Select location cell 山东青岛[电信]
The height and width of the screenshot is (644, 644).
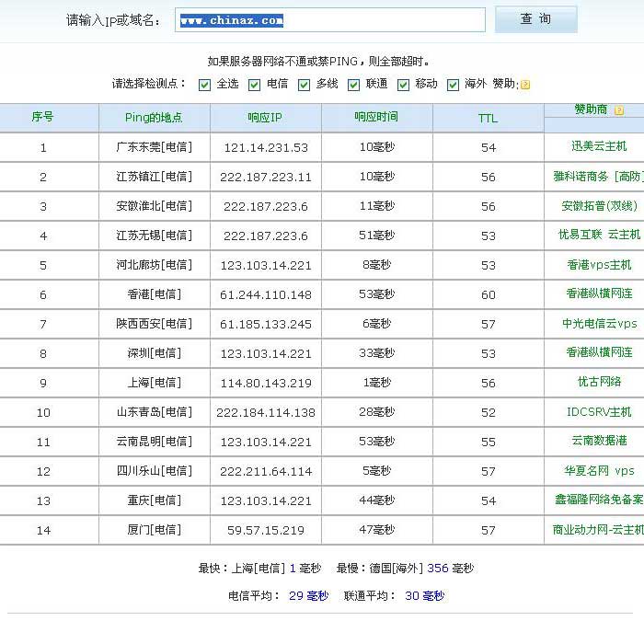(154, 412)
